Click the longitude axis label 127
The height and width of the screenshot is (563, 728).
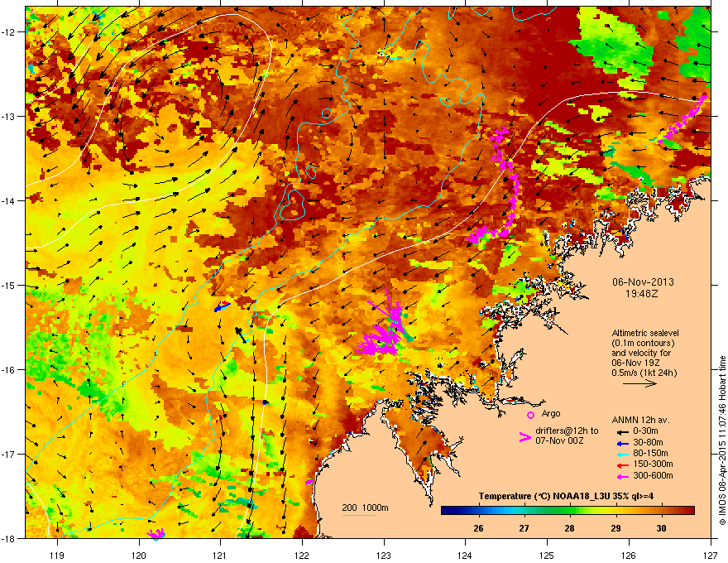pos(710,555)
